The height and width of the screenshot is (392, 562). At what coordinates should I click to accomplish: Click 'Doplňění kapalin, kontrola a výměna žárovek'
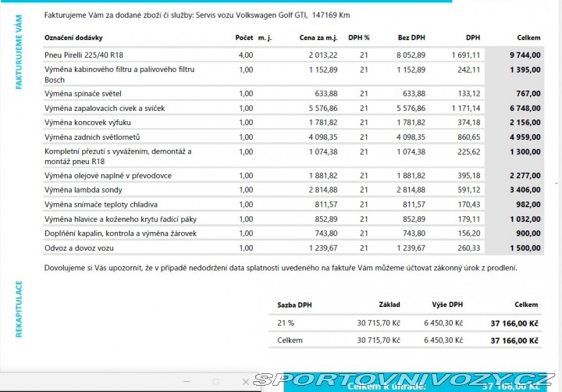(x=120, y=233)
